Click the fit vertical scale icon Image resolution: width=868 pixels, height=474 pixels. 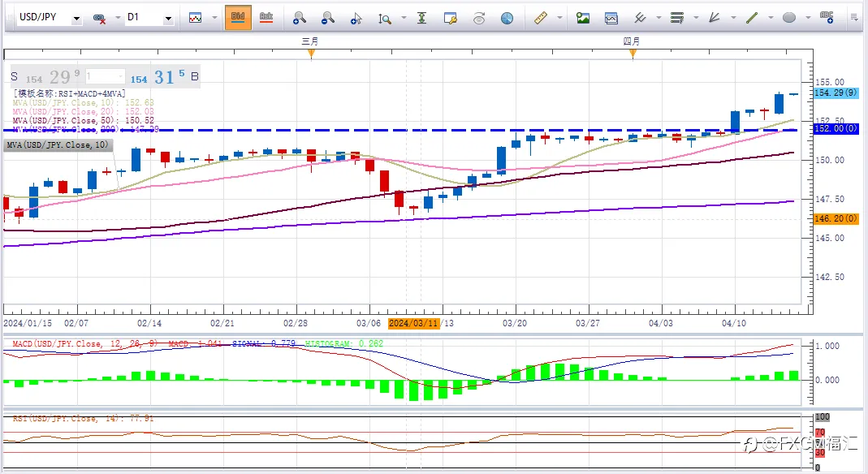click(422, 18)
